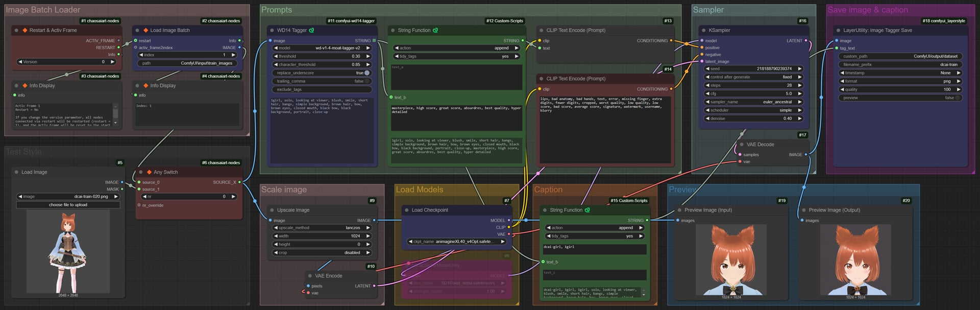Open the crop combo in Upscale Image
Viewport: 980px width, 310px height.
[322, 252]
